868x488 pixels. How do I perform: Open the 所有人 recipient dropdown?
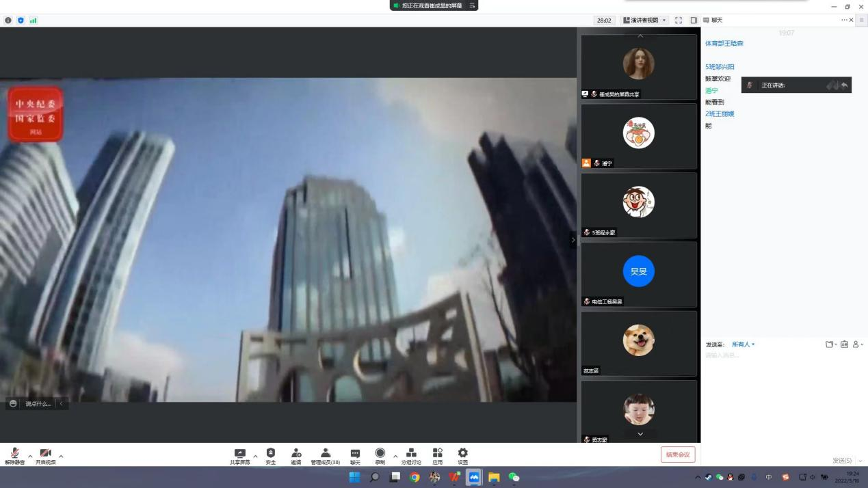(743, 344)
